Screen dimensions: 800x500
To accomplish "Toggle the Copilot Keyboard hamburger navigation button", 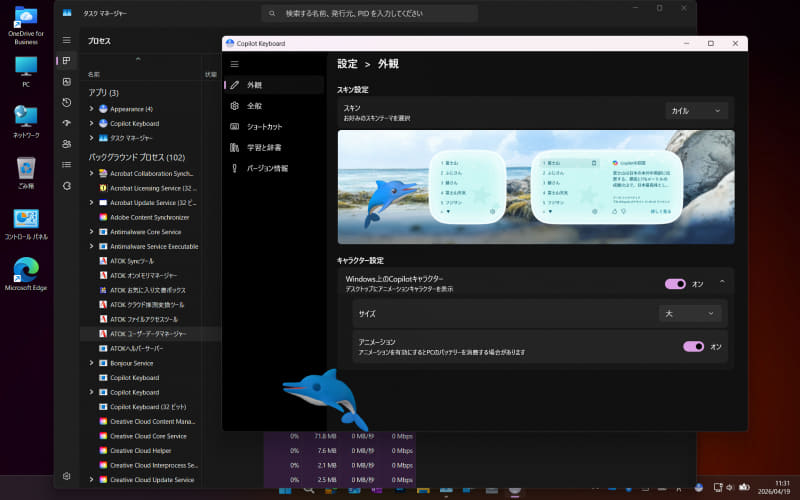I will pos(235,64).
